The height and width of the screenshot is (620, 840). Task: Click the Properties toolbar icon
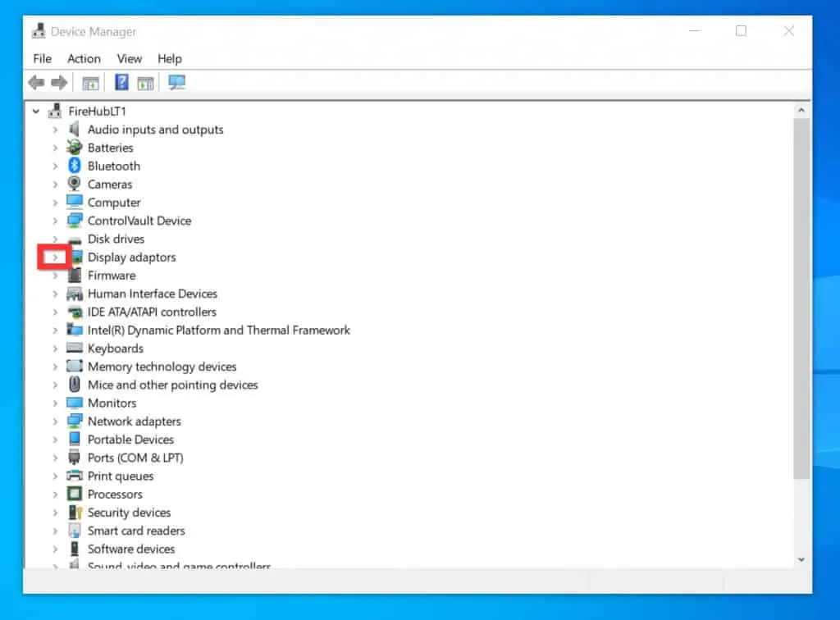(145, 82)
